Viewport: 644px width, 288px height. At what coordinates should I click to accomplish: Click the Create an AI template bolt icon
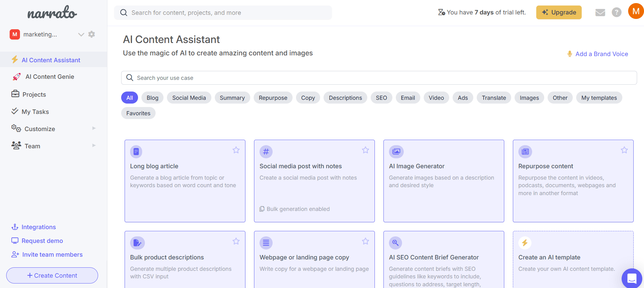tap(525, 243)
